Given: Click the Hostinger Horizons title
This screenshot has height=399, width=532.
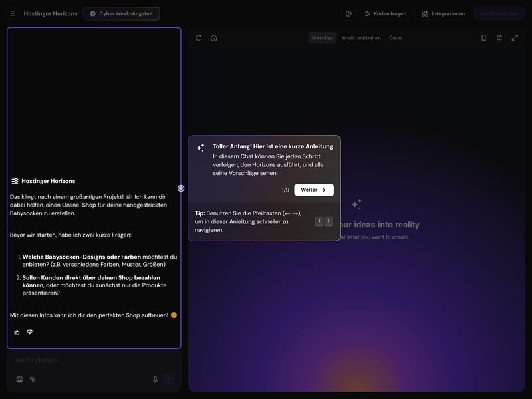Looking at the screenshot, I should point(51,13).
